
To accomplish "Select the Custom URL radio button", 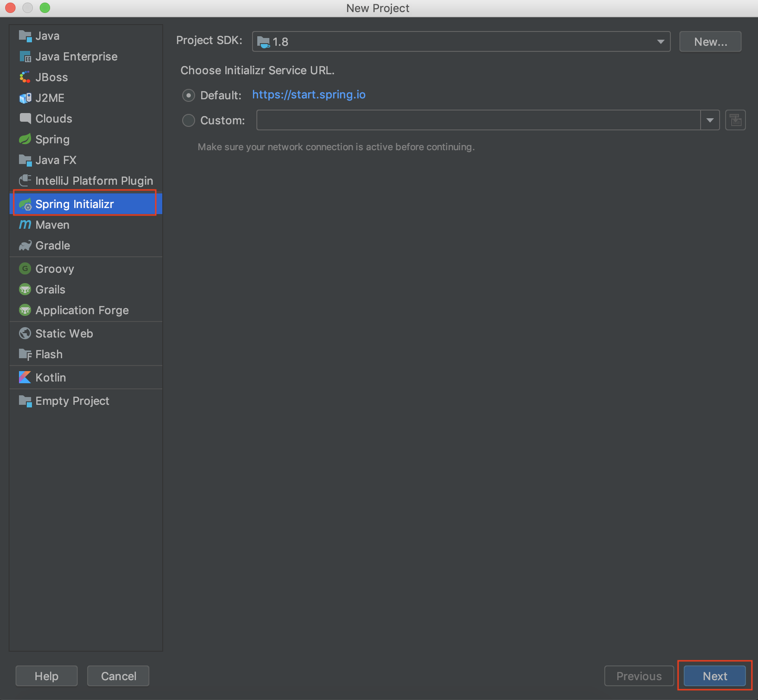I will coord(189,120).
